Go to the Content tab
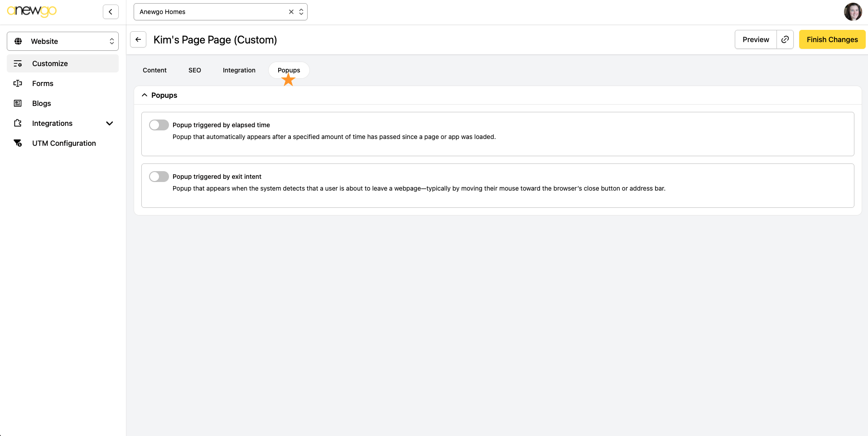The image size is (868, 436). [154, 70]
